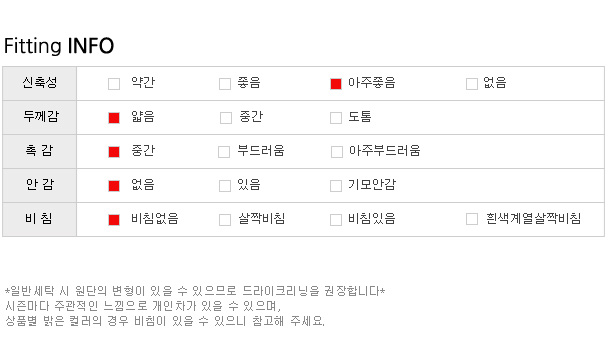Check the 좋음 checkbox in 신축성 row
Image resolution: width=608 pixels, height=361 pixels.
coord(225,84)
